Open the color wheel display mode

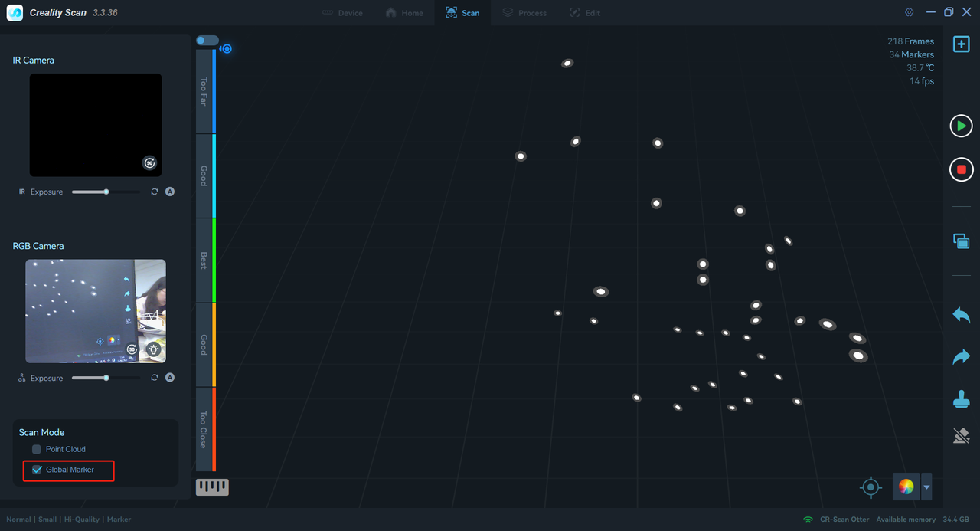point(906,487)
